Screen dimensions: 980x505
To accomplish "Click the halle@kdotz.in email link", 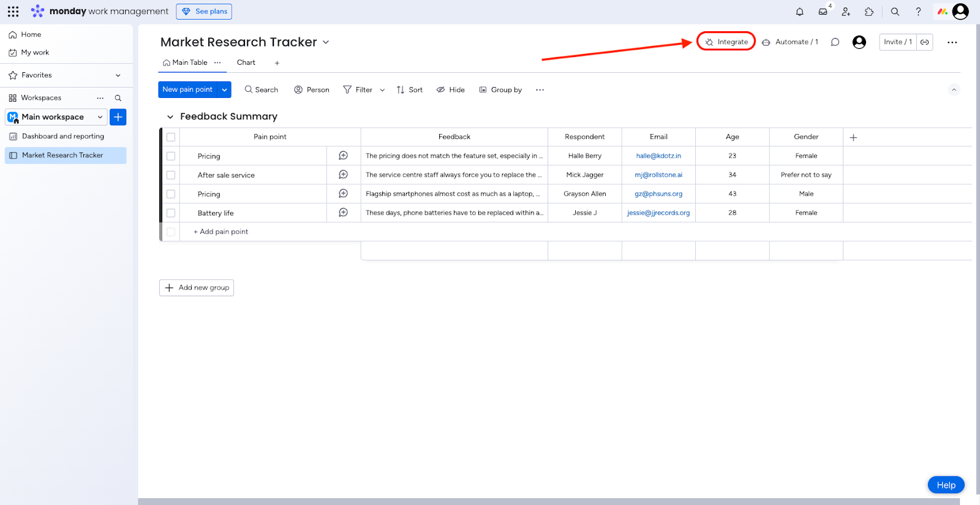I will (x=658, y=156).
